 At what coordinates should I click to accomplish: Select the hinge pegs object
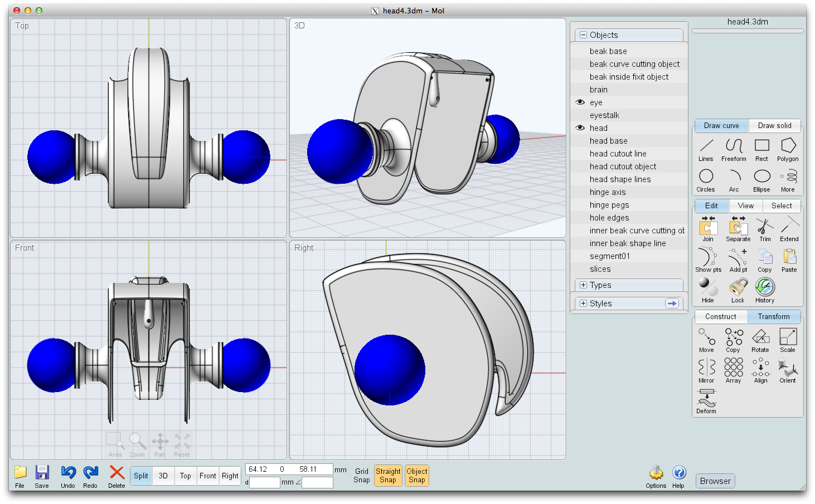pos(609,204)
